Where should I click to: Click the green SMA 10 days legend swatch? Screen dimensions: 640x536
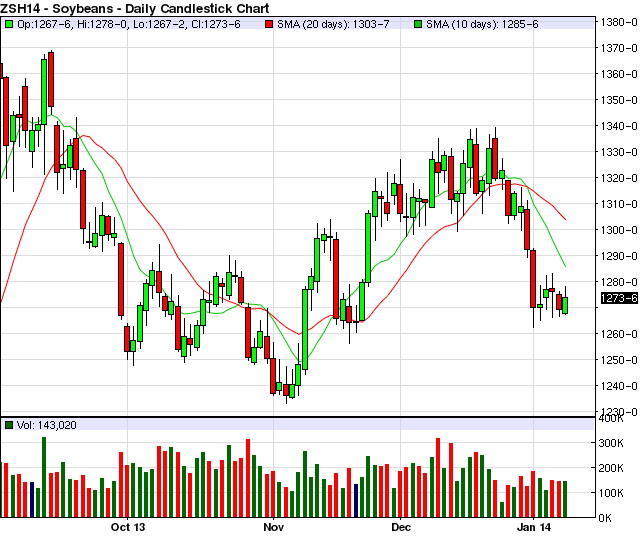pos(418,24)
